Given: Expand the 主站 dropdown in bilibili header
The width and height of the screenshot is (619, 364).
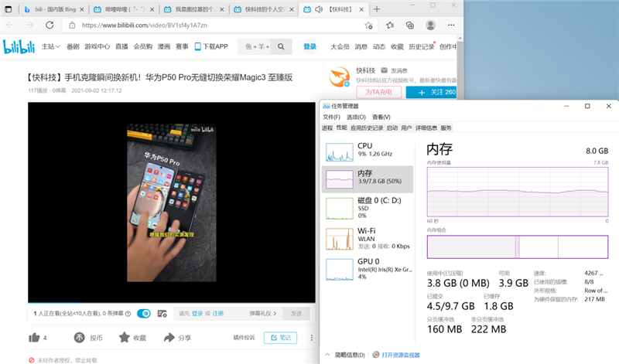Looking at the screenshot, I should (x=50, y=46).
